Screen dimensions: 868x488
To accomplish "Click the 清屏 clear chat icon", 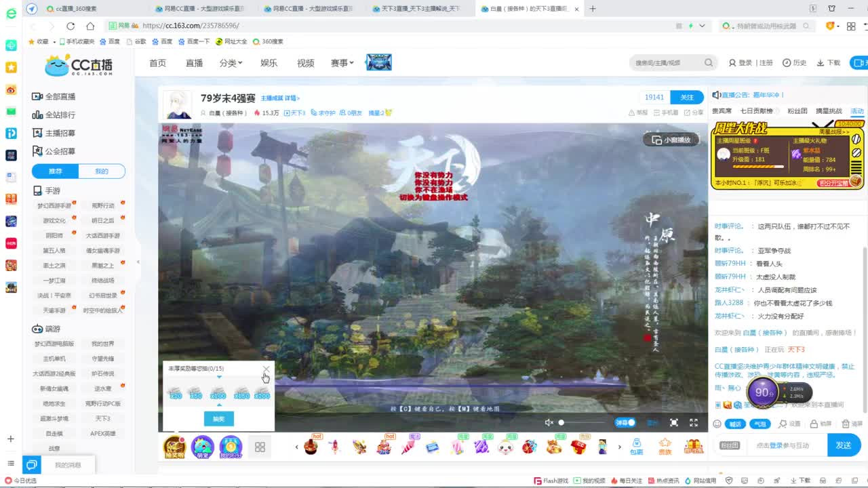I will (852, 424).
